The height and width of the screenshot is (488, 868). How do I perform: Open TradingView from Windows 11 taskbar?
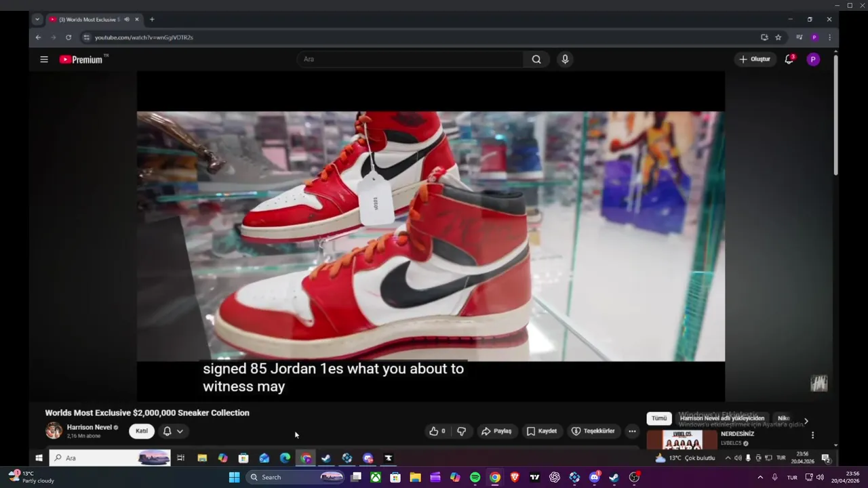point(534,477)
